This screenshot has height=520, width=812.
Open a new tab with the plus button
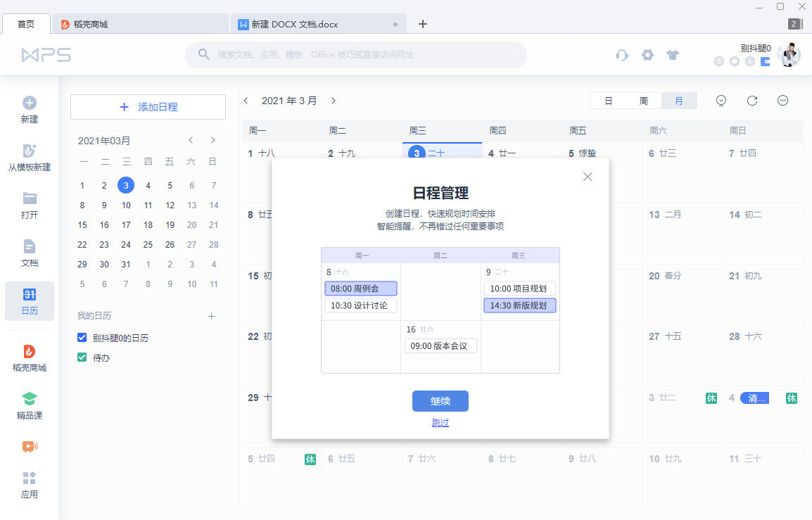pos(423,24)
